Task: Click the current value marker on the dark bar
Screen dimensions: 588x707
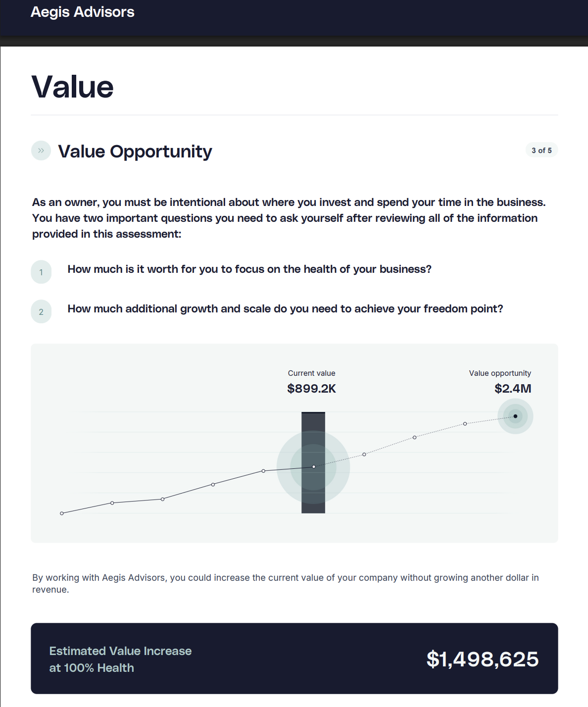Action: pyautogui.click(x=314, y=467)
